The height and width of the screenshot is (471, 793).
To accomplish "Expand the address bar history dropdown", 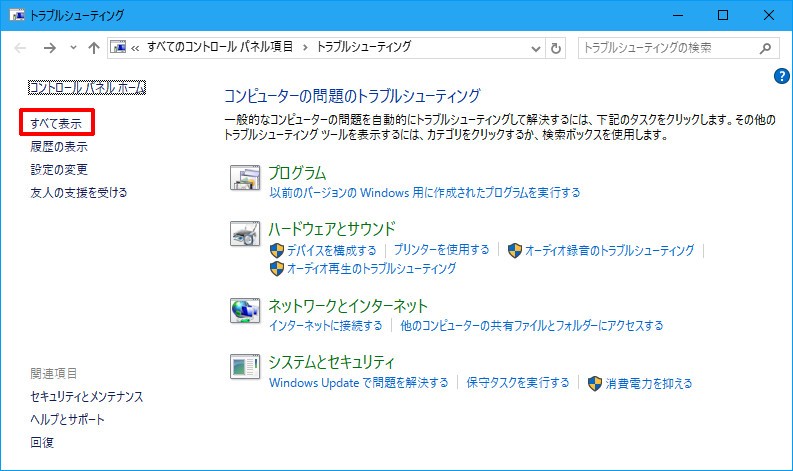I will click(x=536, y=49).
